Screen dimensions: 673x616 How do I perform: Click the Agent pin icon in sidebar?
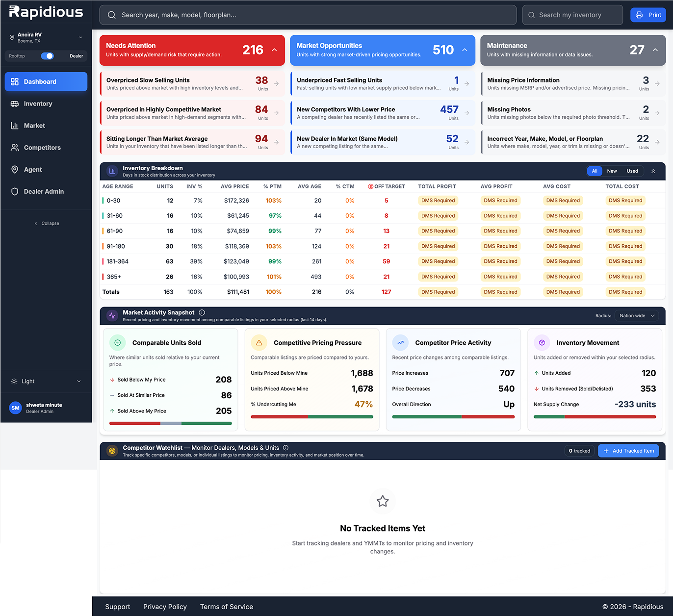tap(15, 170)
